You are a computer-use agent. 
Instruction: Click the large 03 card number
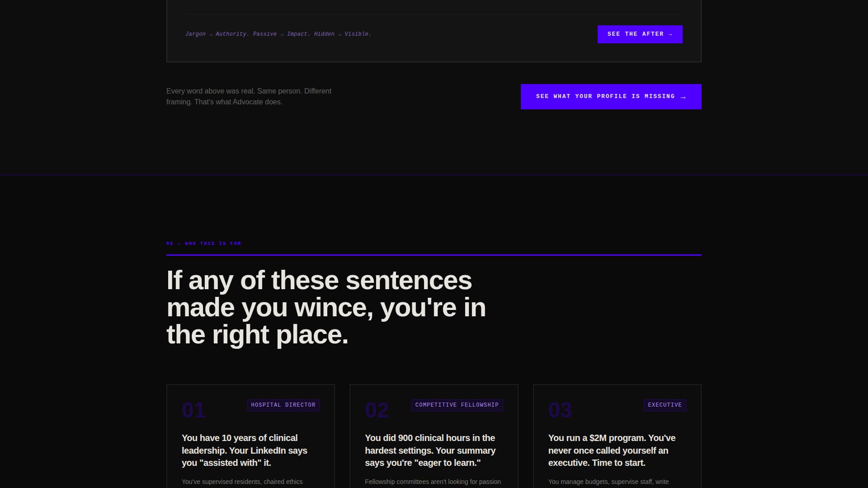[x=560, y=410]
